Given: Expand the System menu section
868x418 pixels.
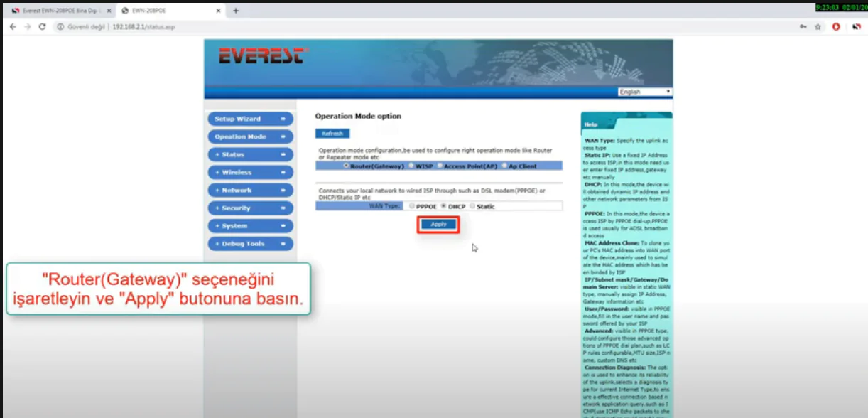Looking at the screenshot, I should click(250, 225).
